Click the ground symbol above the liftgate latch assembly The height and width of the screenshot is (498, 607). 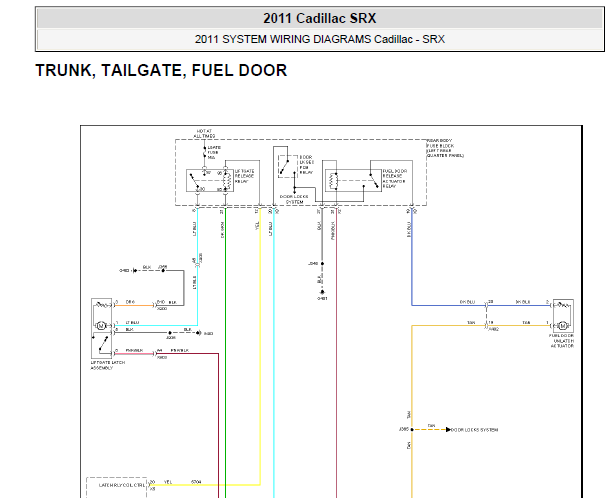134,271
